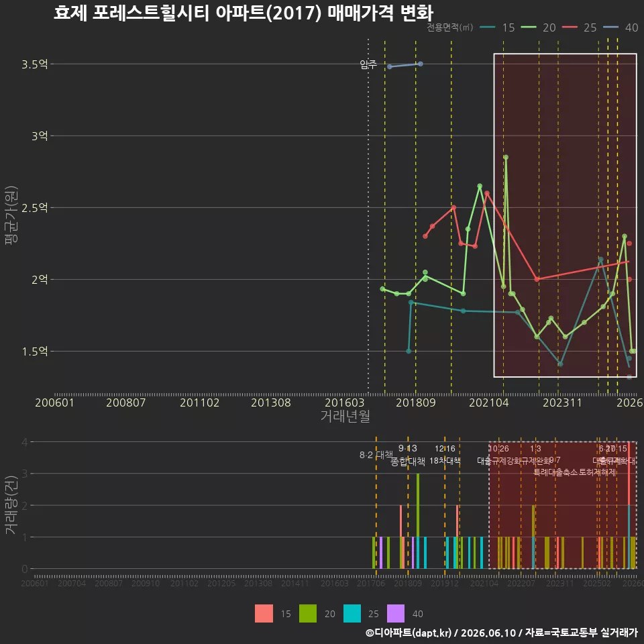Screen dimensions: 644x644
Task: Select the 40 line entry in the top legend
Action: [x=621, y=28]
